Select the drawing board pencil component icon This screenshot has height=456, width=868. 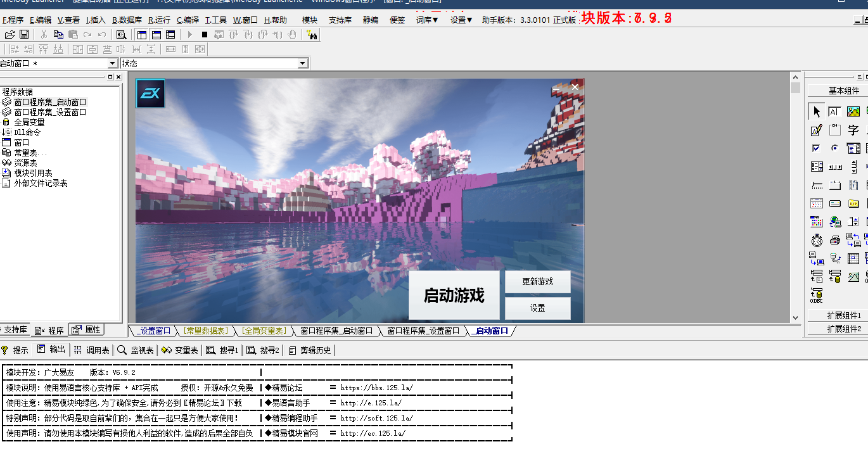pyautogui.click(x=816, y=130)
